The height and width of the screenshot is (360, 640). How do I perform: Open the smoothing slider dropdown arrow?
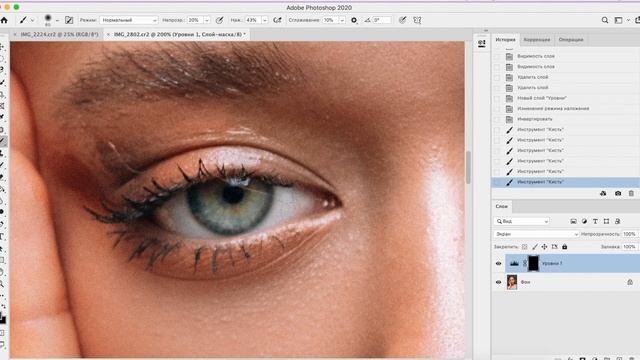click(342, 20)
